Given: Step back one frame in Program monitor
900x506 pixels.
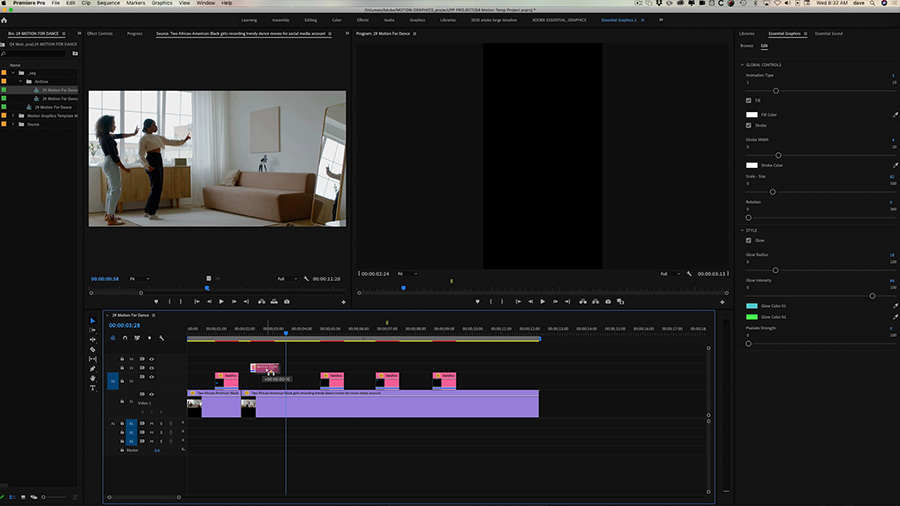Looking at the screenshot, I should click(530, 302).
